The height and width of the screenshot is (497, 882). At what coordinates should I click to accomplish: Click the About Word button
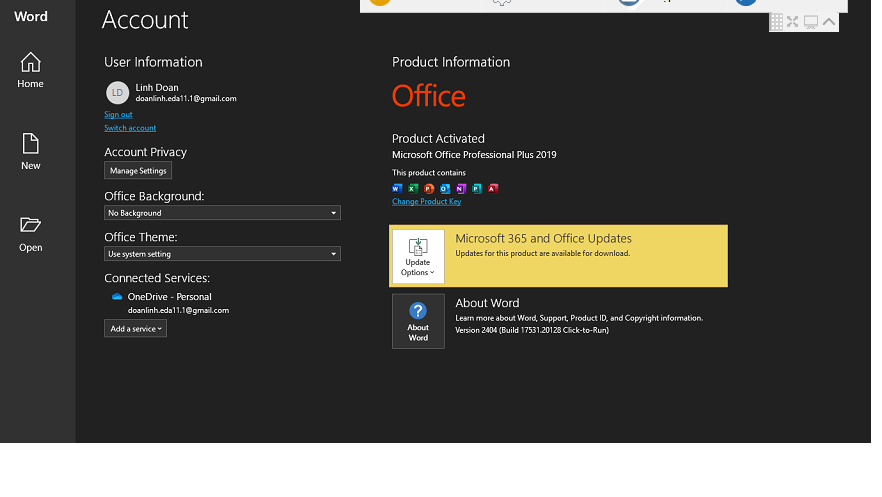418,321
